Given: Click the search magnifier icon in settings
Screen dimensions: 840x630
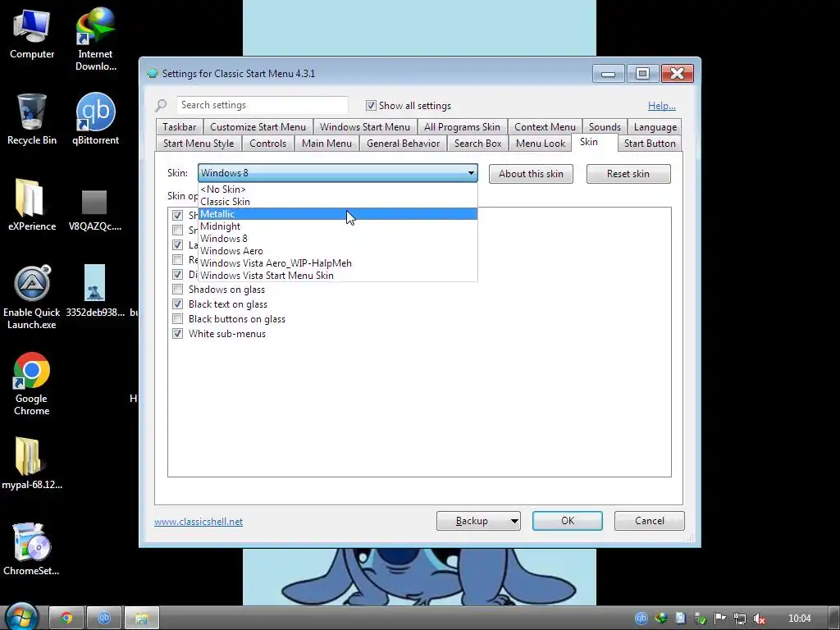Looking at the screenshot, I should click(161, 105).
